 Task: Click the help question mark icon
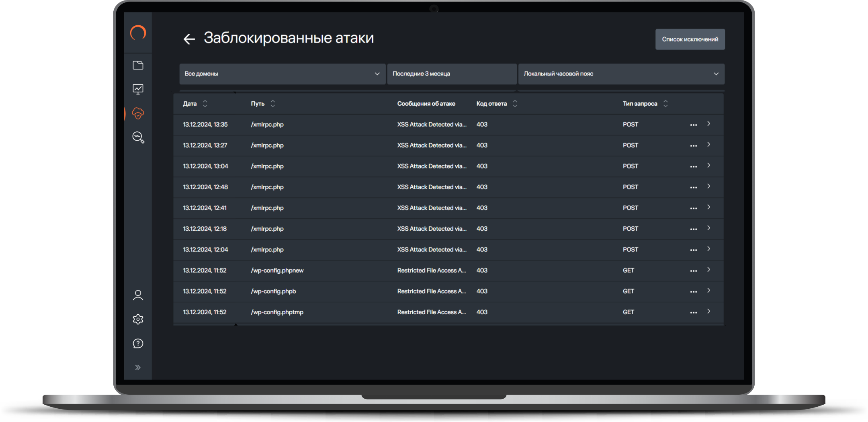tap(138, 343)
